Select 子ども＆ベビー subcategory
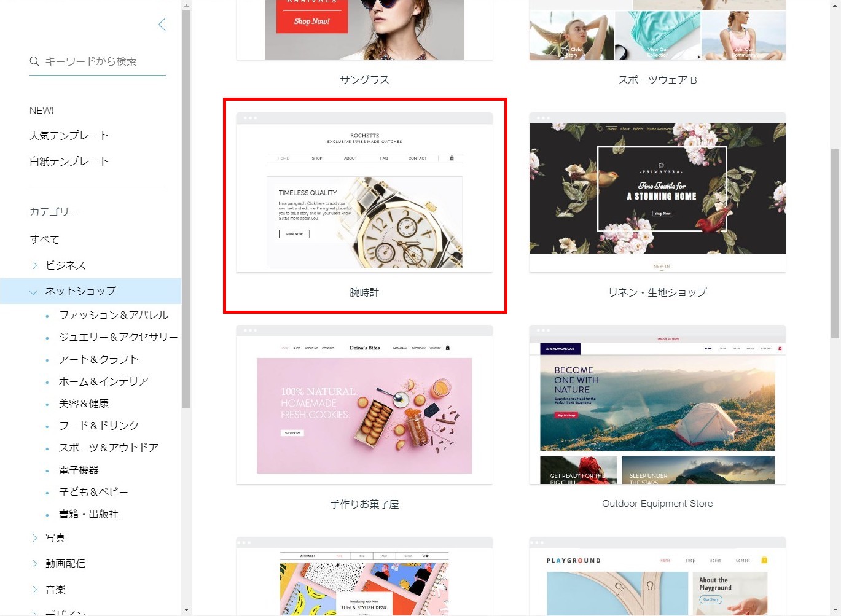This screenshot has height=616, width=841. tap(93, 492)
